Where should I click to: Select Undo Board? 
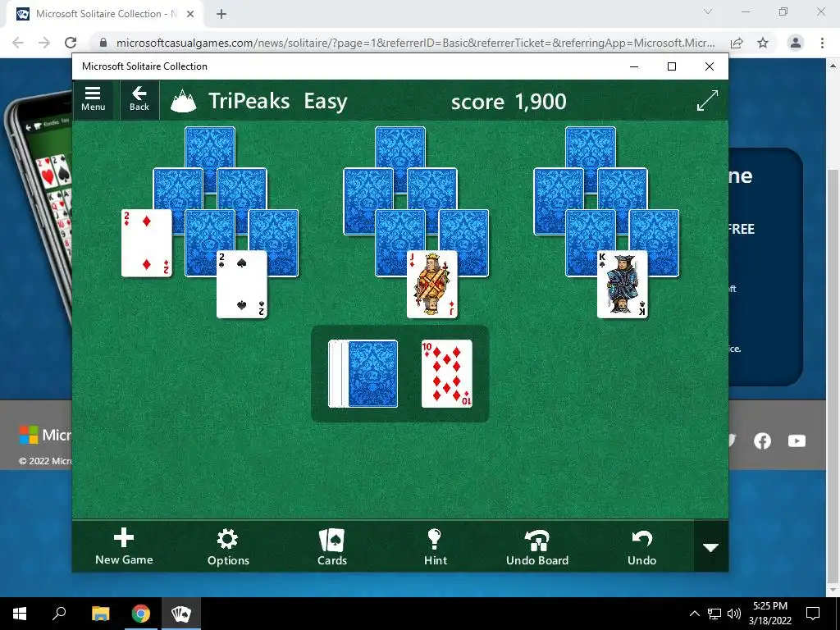(x=537, y=546)
